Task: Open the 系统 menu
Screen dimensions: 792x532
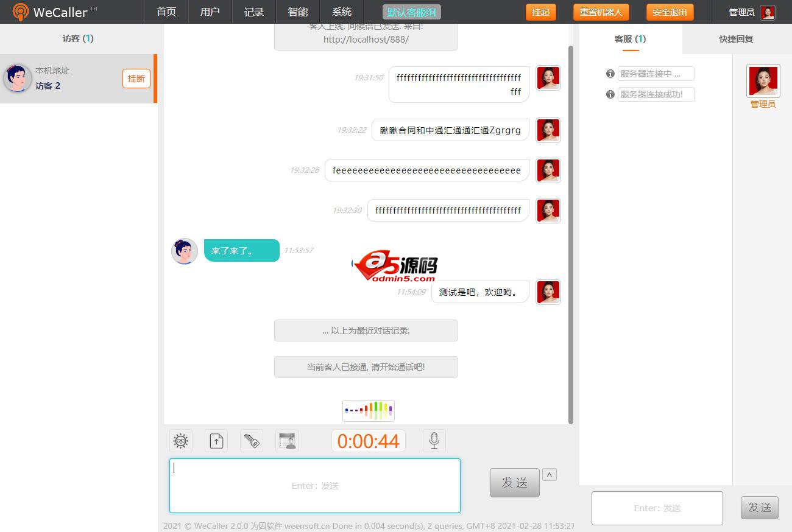Action: 342,12
